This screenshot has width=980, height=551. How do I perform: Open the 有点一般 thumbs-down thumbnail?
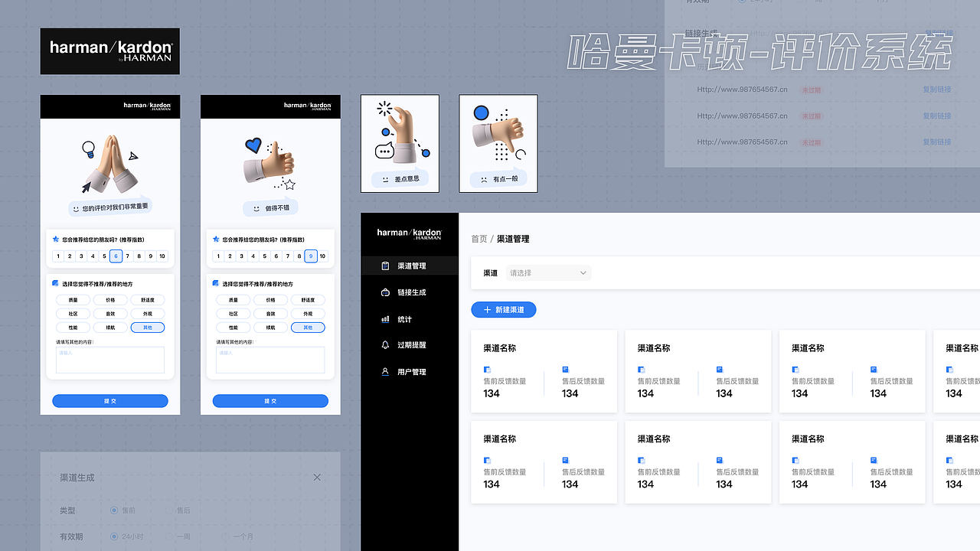[x=498, y=143]
